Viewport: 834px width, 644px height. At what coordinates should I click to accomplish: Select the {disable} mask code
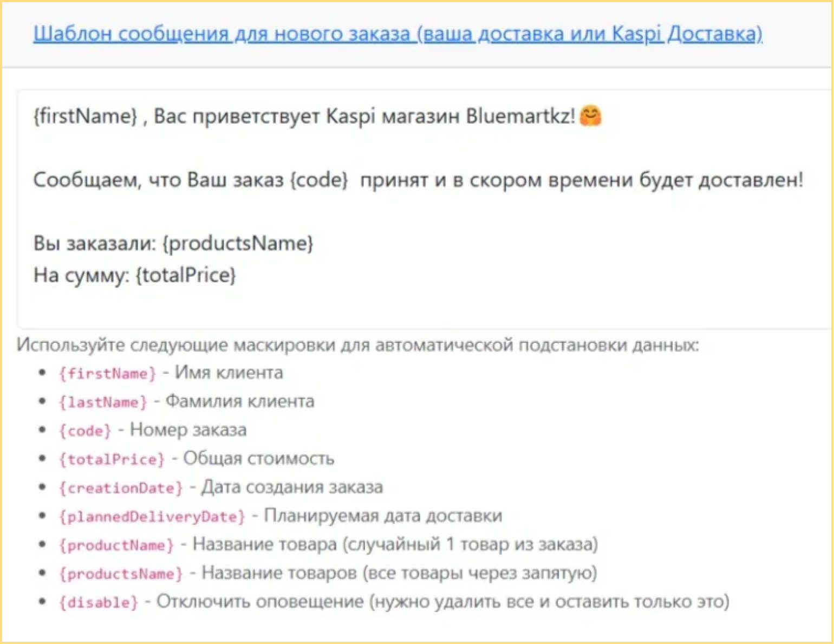[x=99, y=602]
